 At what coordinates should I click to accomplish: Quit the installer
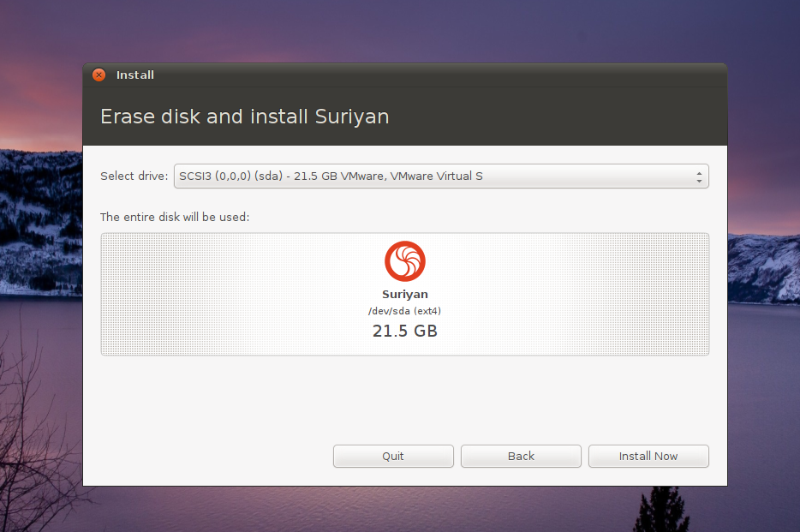[393, 456]
